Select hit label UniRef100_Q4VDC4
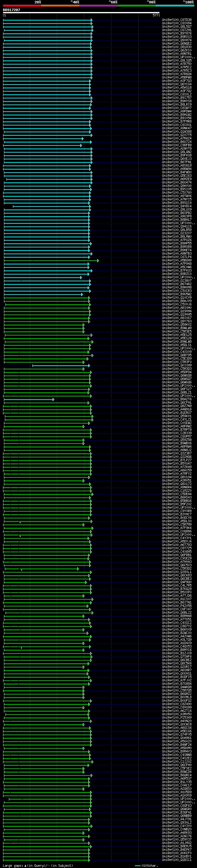Screen dimensions: 197x868 [x=177, y=206]
